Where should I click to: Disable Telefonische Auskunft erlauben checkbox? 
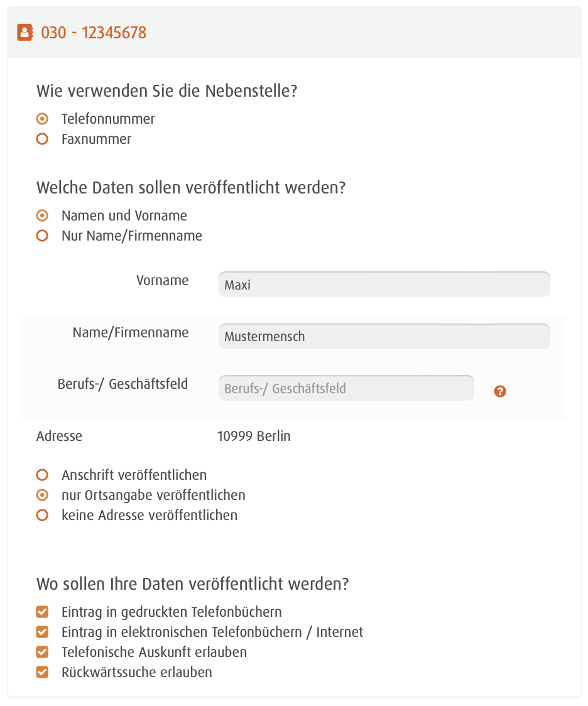click(x=42, y=652)
